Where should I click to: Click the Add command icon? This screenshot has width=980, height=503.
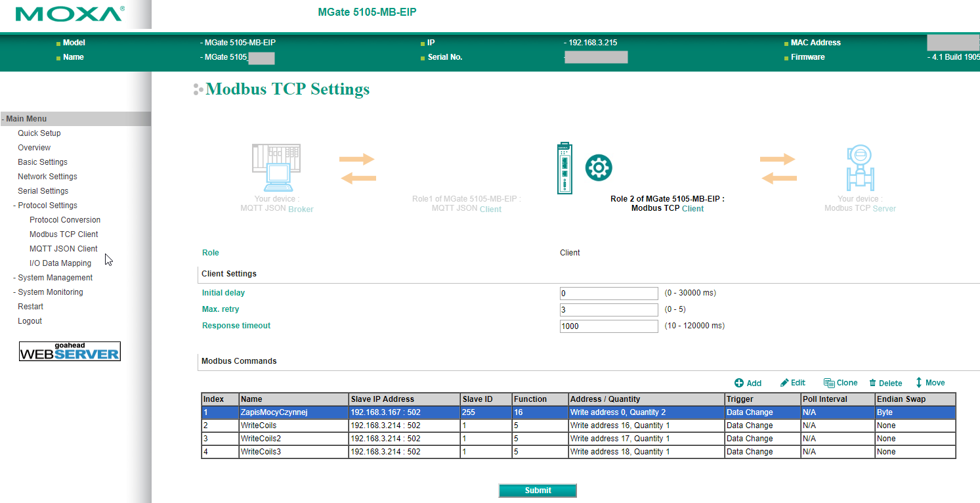[x=739, y=383]
